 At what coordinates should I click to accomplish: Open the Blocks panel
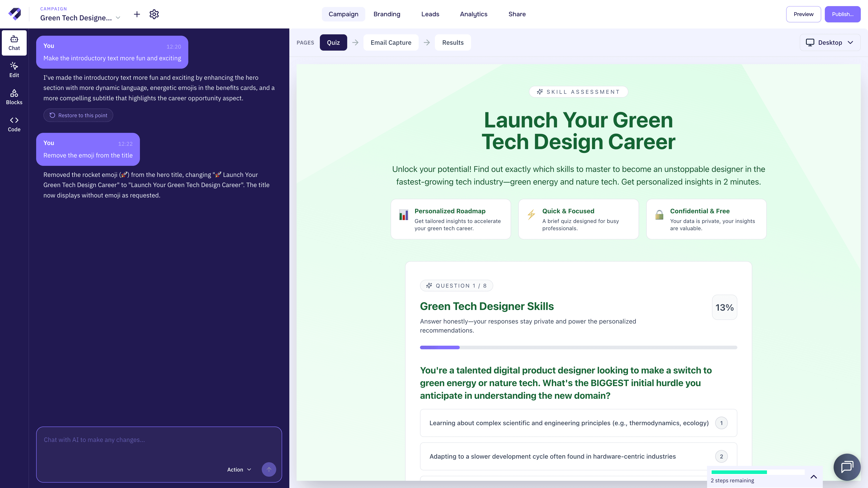pos(14,96)
